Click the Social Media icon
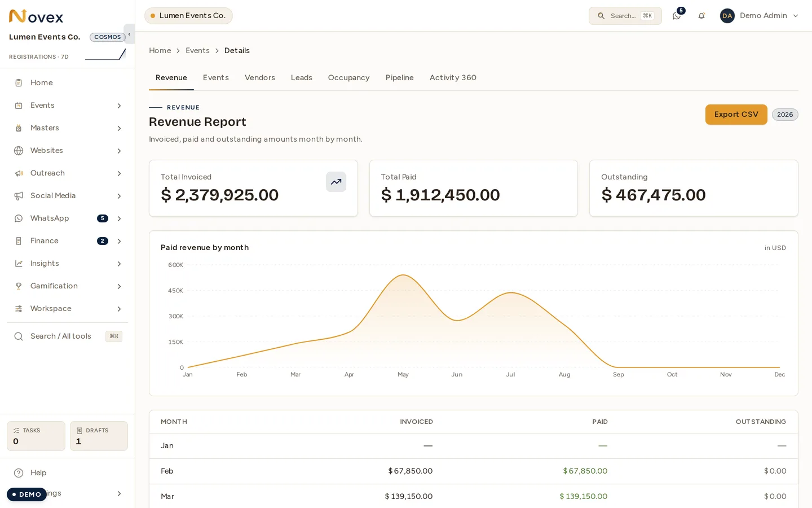This screenshot has height=508, width=812. tap(19, 196)
